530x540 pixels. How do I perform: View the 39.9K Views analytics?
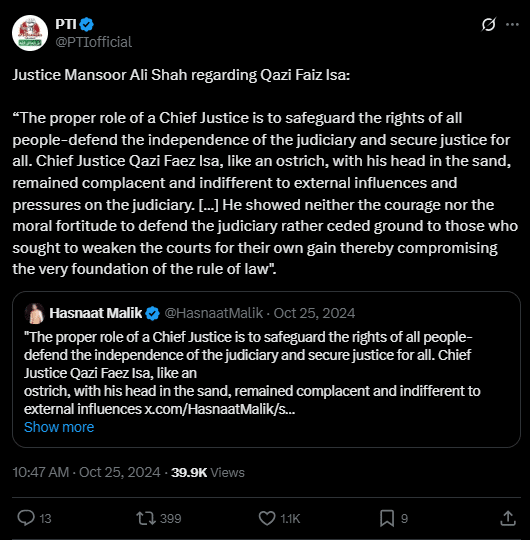[208, 472]
